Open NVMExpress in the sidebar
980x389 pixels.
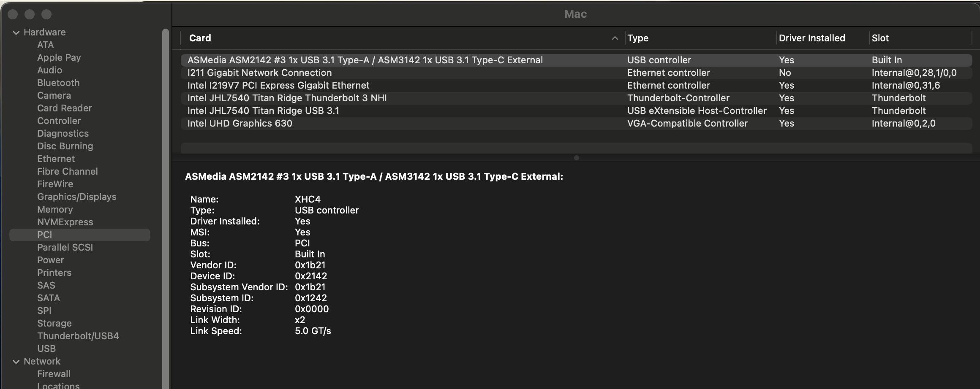point(65,222)
